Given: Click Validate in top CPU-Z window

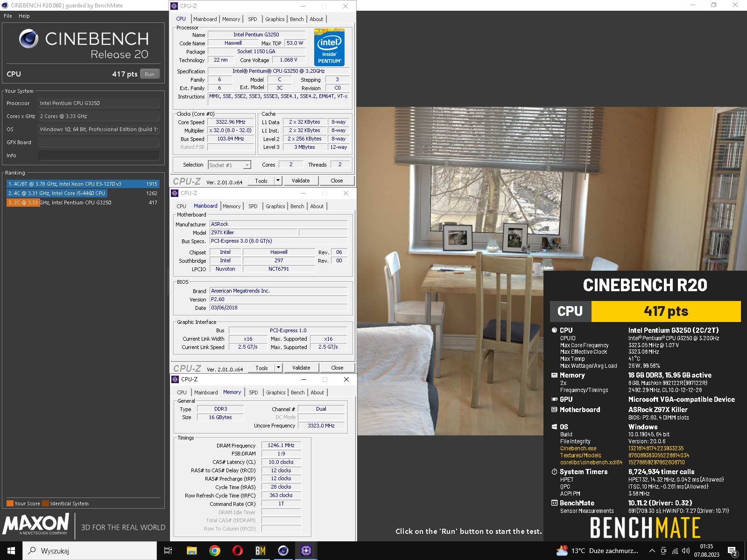Looking at the screenshot, I should click(x=301, y=181).
